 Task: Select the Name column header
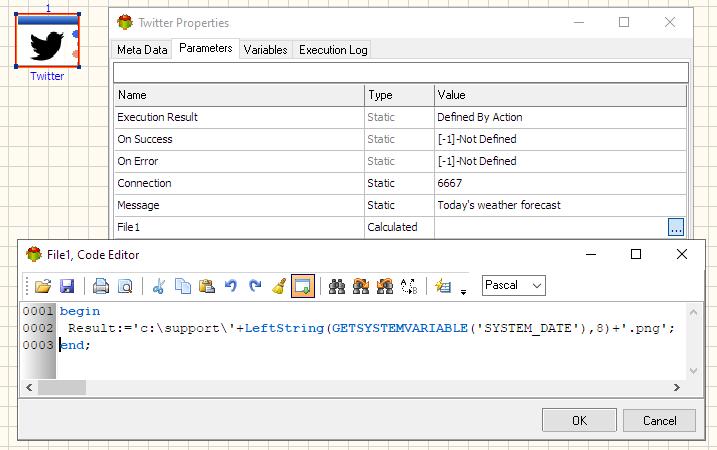pos(239,95)
